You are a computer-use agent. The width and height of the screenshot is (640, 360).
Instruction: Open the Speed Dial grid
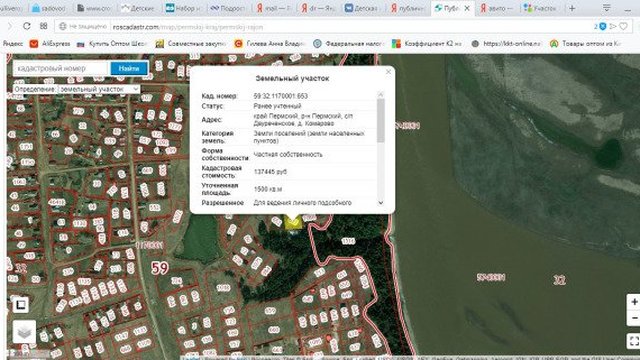pos(44,26)
